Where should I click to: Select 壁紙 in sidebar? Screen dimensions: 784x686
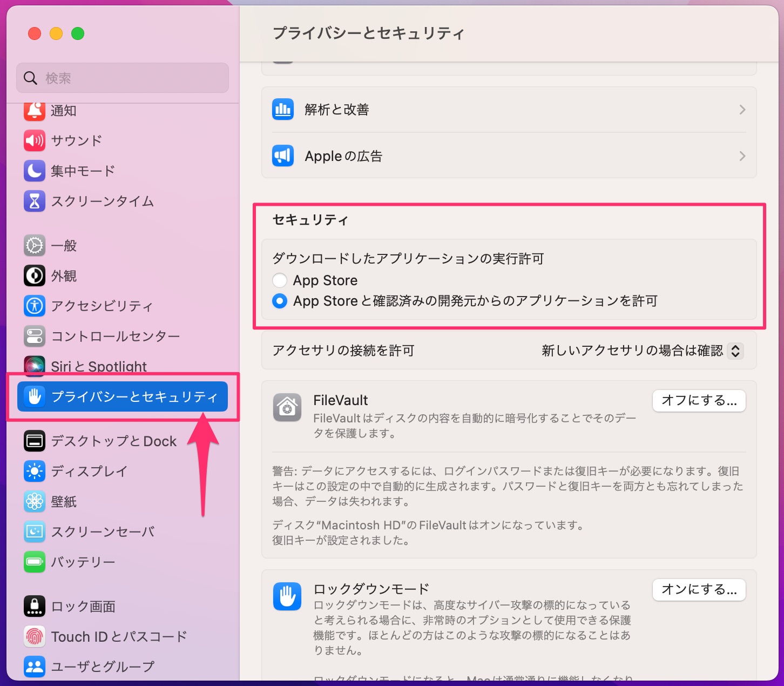point(123,501)
